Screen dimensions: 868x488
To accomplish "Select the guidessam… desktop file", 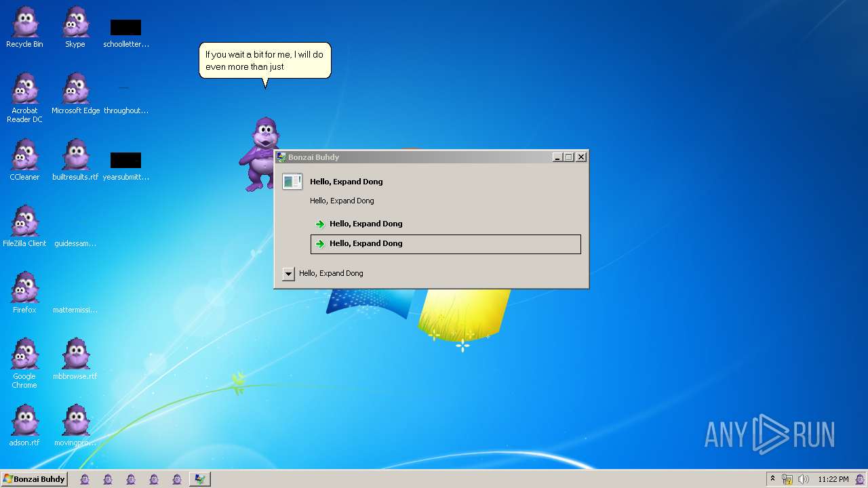I will (75, 243).
